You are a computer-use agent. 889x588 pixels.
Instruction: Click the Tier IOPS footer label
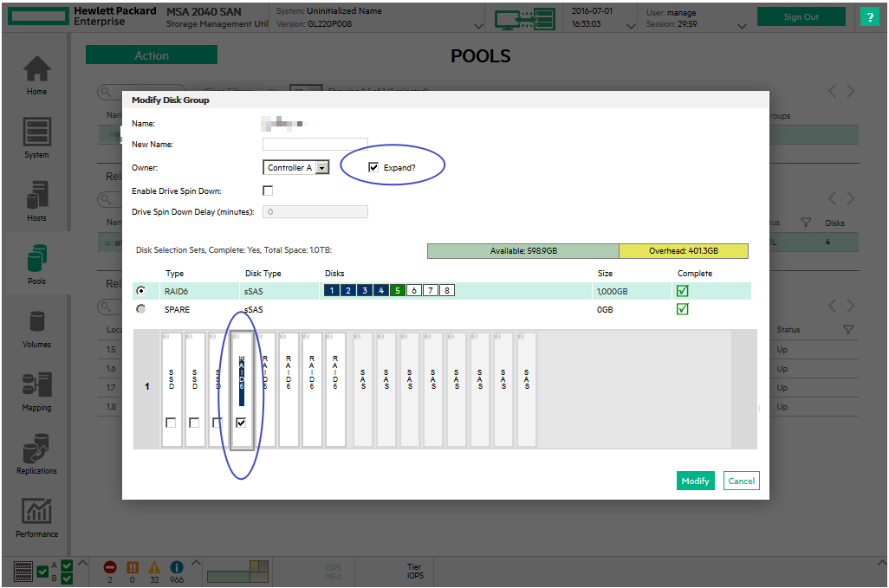pyautogui.click(x=415, y=571)
